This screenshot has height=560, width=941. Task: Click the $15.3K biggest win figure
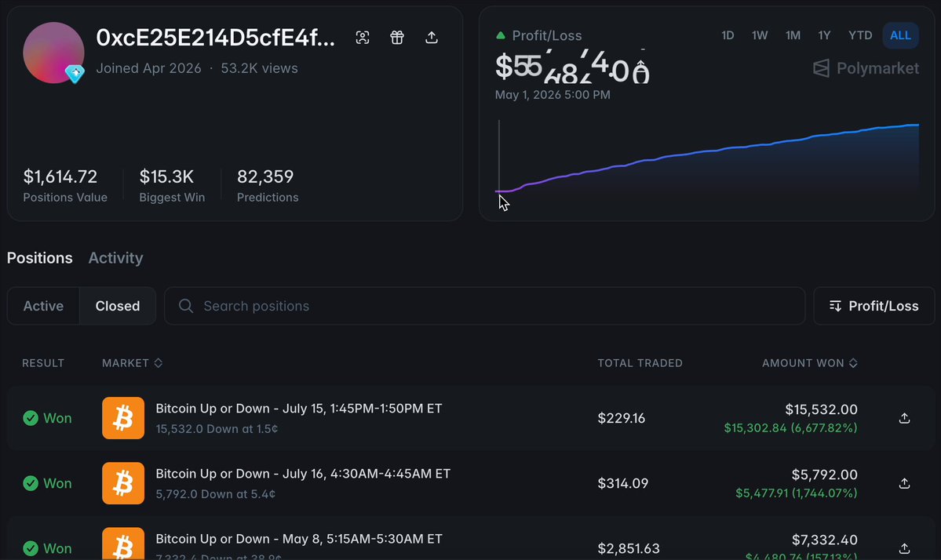[x=166, y=177]
